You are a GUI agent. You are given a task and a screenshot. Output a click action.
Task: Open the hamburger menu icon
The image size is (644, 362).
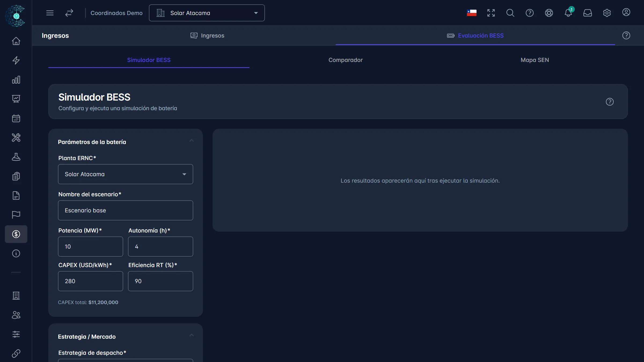(x=50, y=13)
